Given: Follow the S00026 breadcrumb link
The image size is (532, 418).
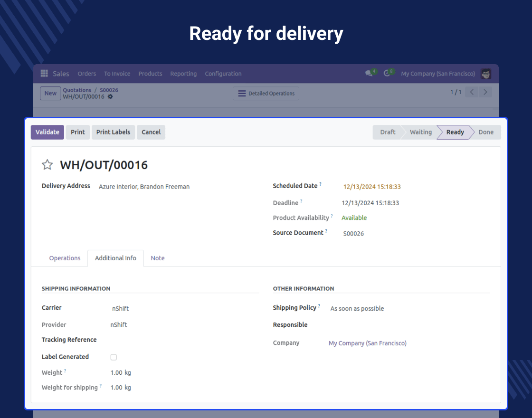Looking at the screenshot, I should 109,90.
